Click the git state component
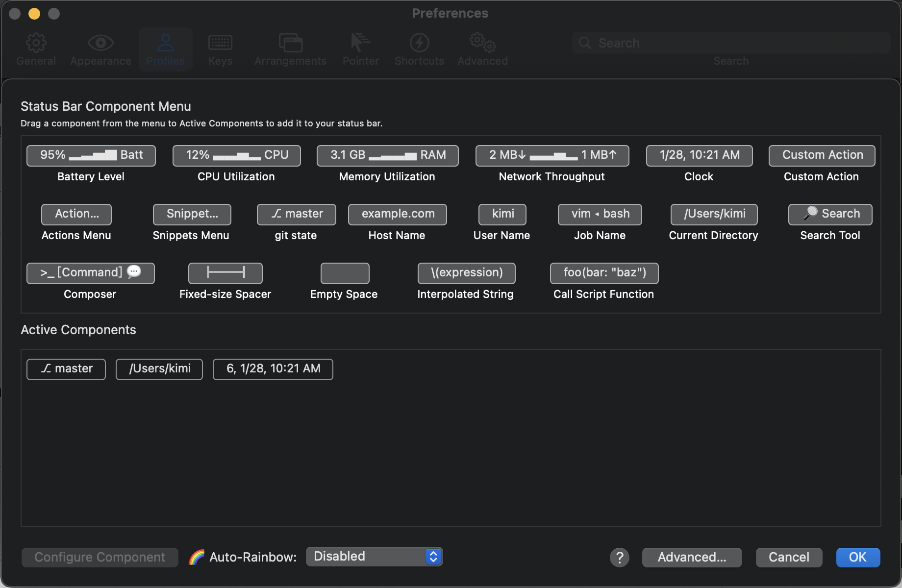The height and width of the screenshot is (588, 902). click(x=296, y=214)
